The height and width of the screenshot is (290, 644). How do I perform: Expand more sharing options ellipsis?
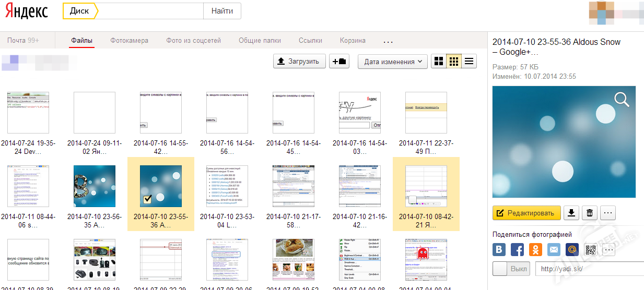[x=608, y=250]
